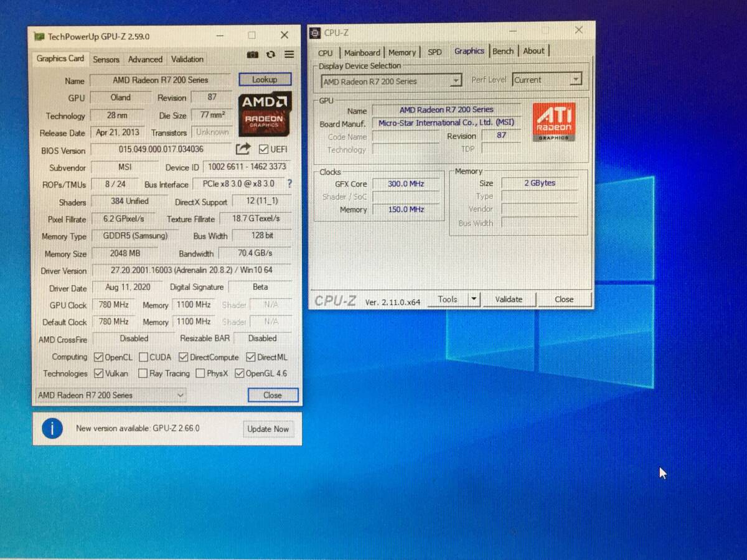Open the About tab in CPU-Z
The width and height of the screenshot is (747, 560).
pyautogui.click(x=533, y=51)
